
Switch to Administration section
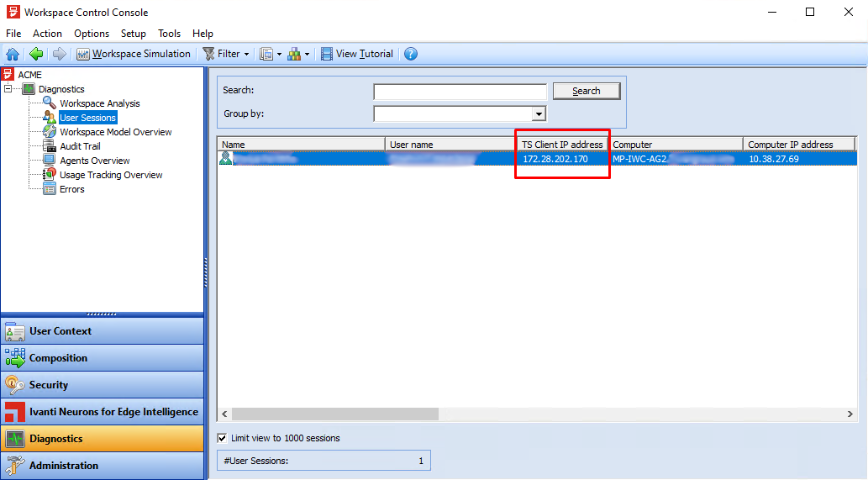point(103,466)
